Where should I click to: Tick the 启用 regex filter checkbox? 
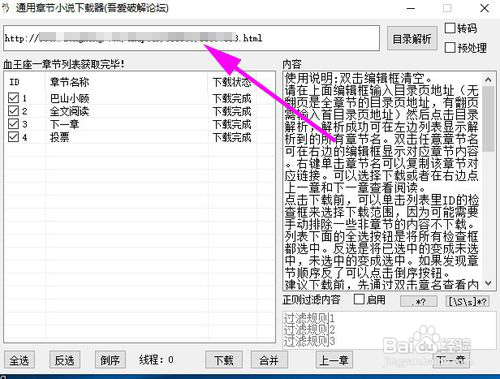click(x=359, y=299)
